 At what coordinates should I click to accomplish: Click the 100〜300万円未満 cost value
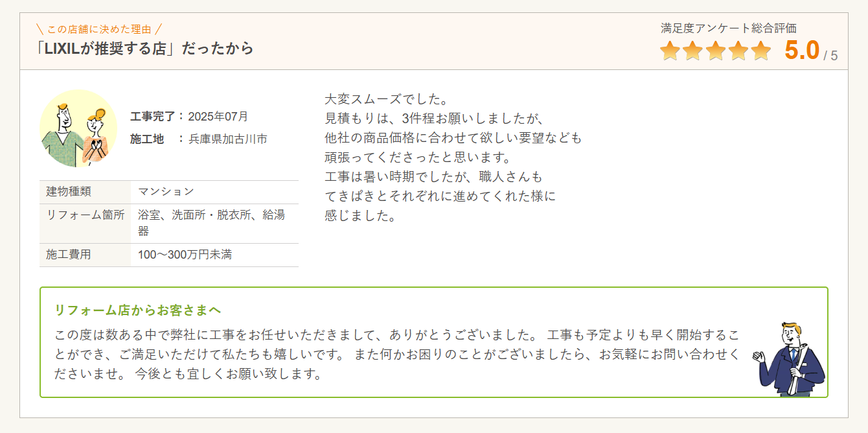tap(185, 255)
